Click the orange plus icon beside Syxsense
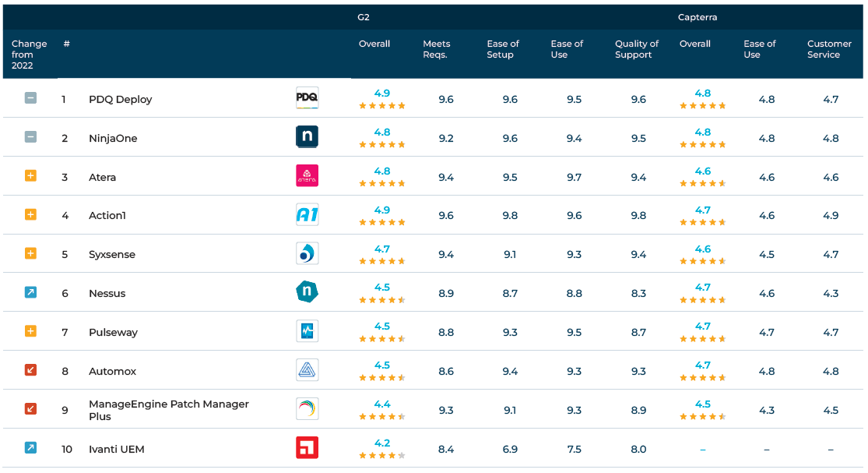Image resolution: width=868 pixels, height=473 pixels. 31,253
